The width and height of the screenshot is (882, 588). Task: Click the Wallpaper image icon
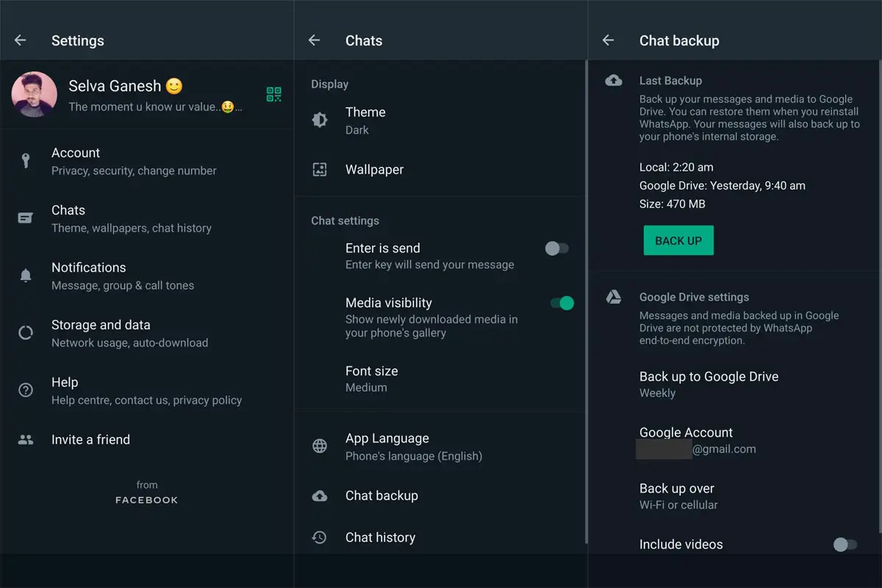tap(320, 170)
